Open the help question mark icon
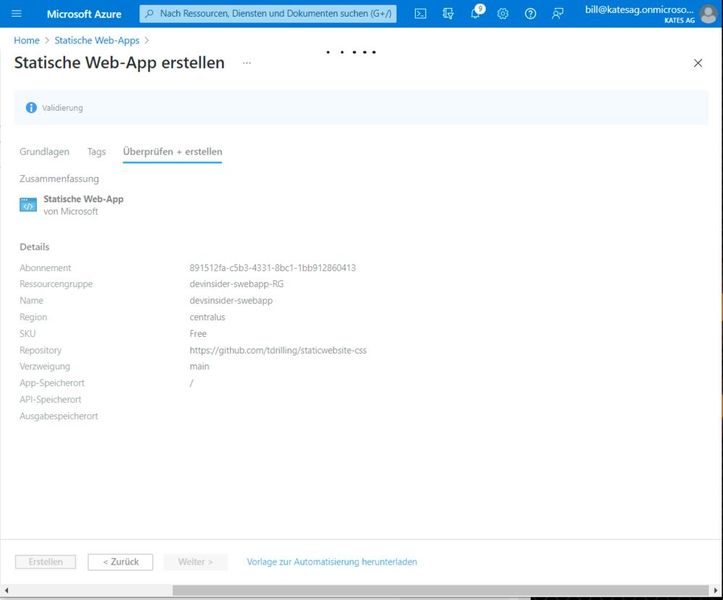The width and height of the screenshot is (723, 600). pyautogui.click(x=530, y=14)
